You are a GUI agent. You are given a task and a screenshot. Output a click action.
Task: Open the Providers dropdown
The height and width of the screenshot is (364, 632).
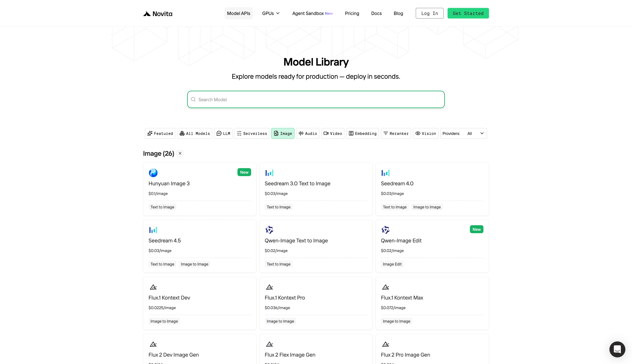pyautogui.click(x=463, y=134)
